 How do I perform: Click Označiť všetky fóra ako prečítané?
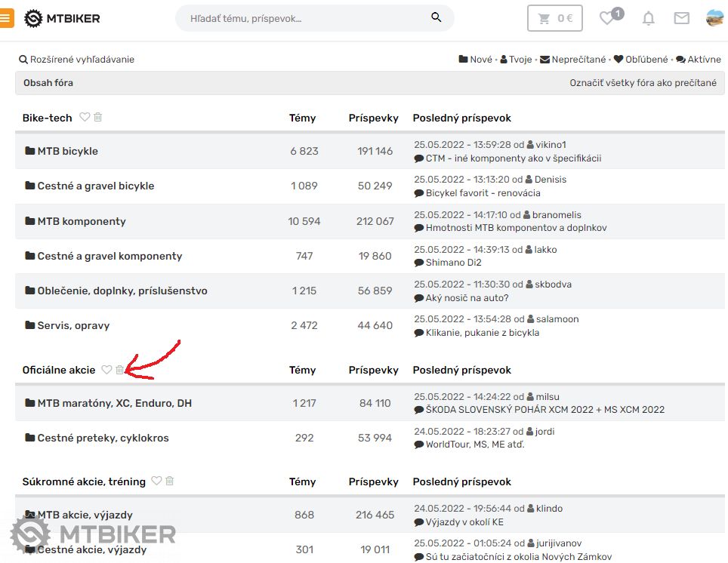[x=643, y=83]
